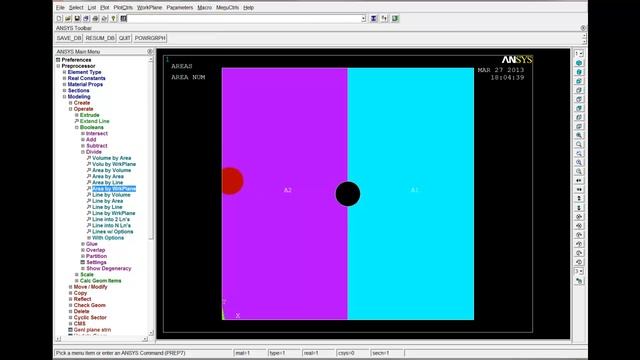The image size is (640, 360).
Task: Select the Back View icon
Action: point(579,108)
